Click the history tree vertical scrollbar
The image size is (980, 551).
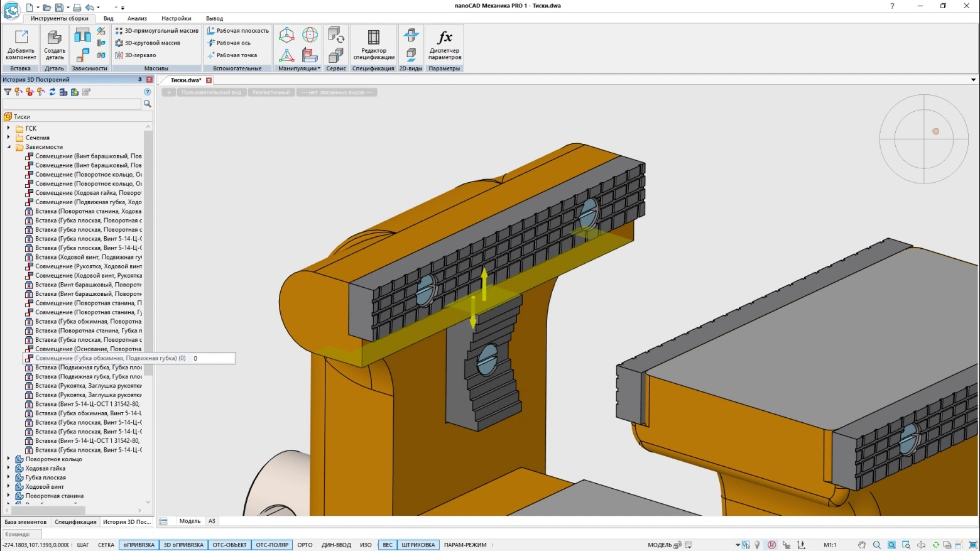click(148, 251)
